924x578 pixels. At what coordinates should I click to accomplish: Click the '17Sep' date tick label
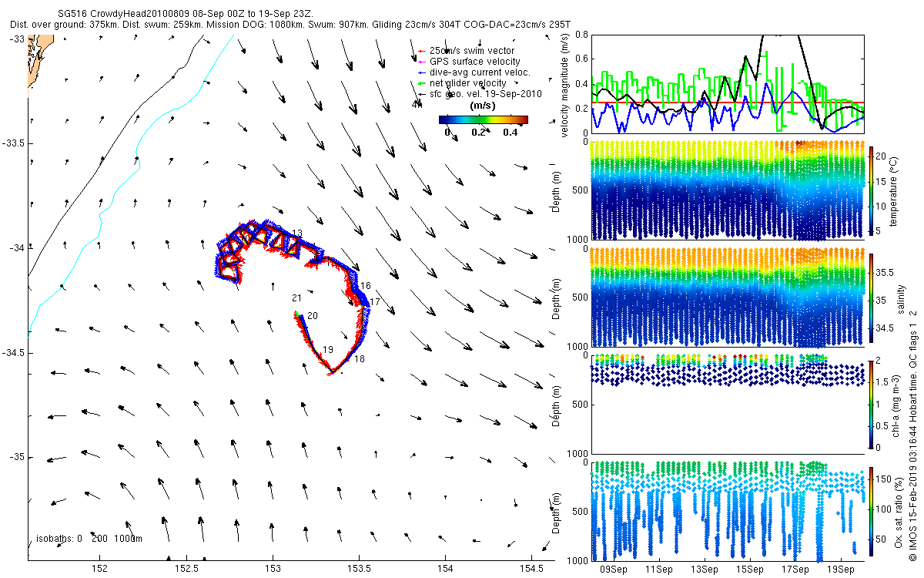click(795, 570)
